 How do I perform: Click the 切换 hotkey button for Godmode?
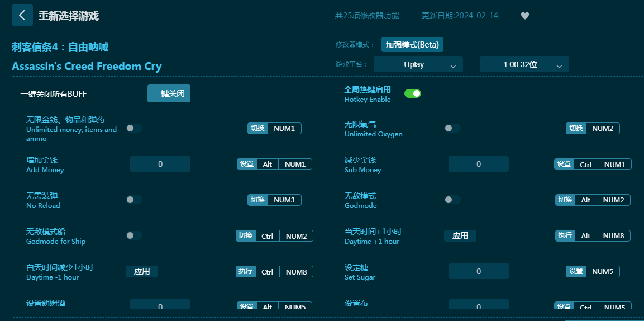click(565, 200)
